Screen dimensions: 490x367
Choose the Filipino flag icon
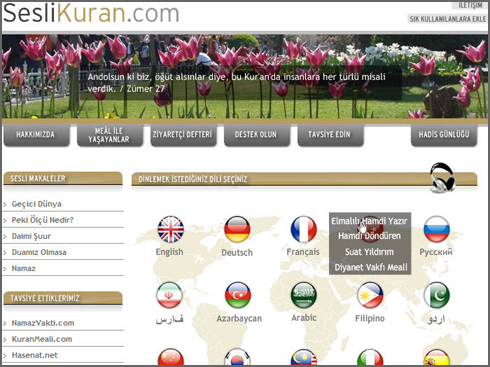(x=370, y=295)
